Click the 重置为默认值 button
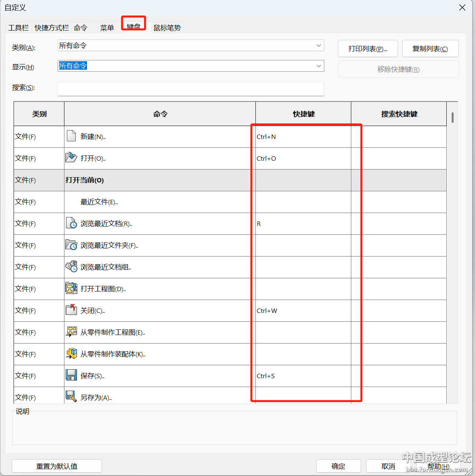 (57, 466)
